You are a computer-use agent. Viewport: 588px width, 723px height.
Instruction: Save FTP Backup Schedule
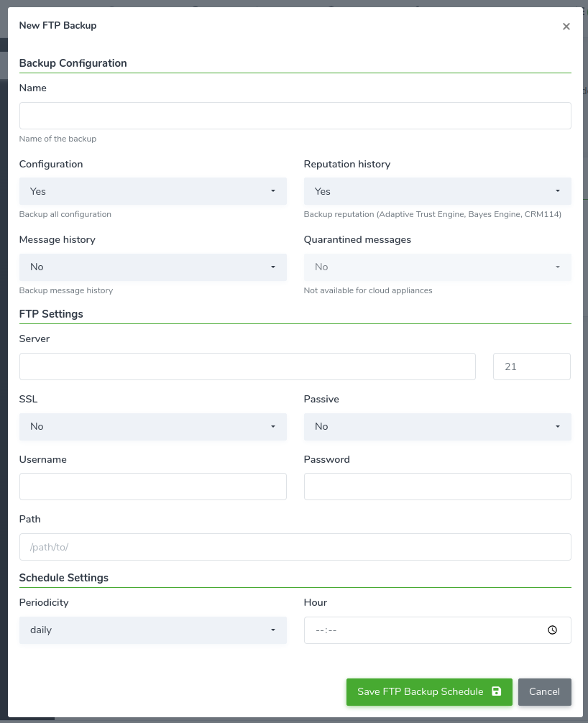(x=429, y=691)
